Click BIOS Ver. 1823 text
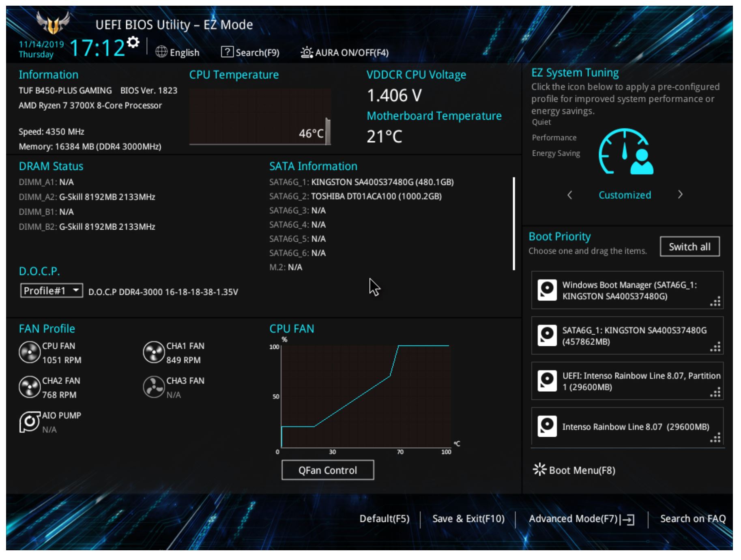Image resolution: width=741 pixels, height=560 pixels. tap(149, 90)
